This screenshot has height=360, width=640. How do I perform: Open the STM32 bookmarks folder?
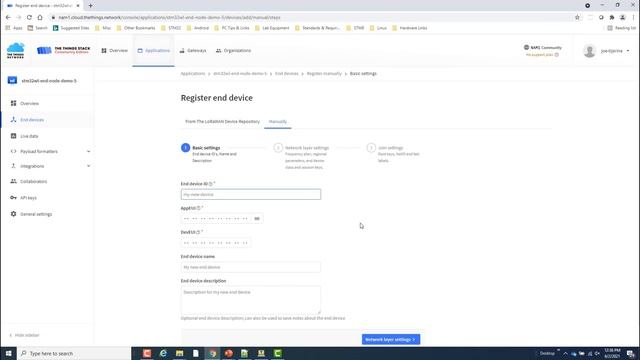pos(171,28)
